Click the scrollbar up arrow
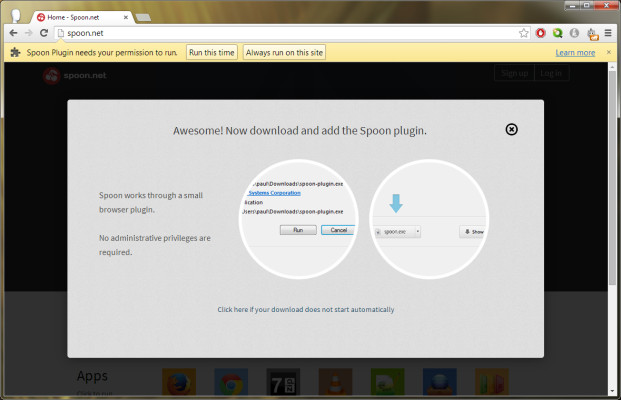This screenshot has height=400, width=621. pos(612,67)
